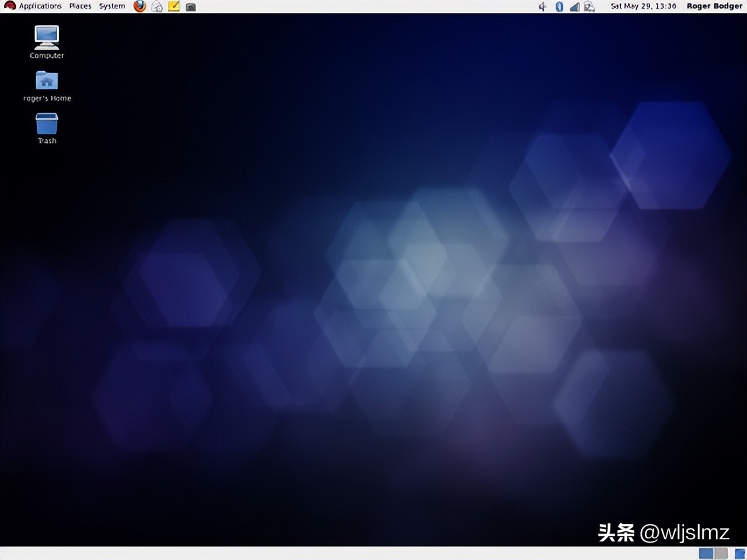Open the screenshot camera tool in the panel
This screenshot has height=560, width=747.
[190, 6]
